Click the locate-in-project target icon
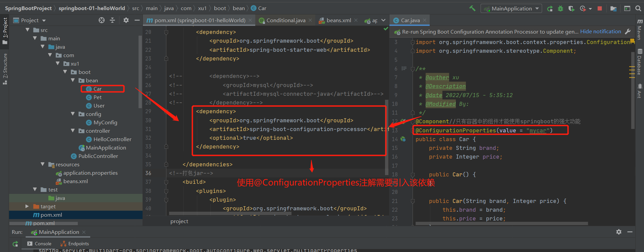This screenshot has width=644, height=252. (102, 20)
